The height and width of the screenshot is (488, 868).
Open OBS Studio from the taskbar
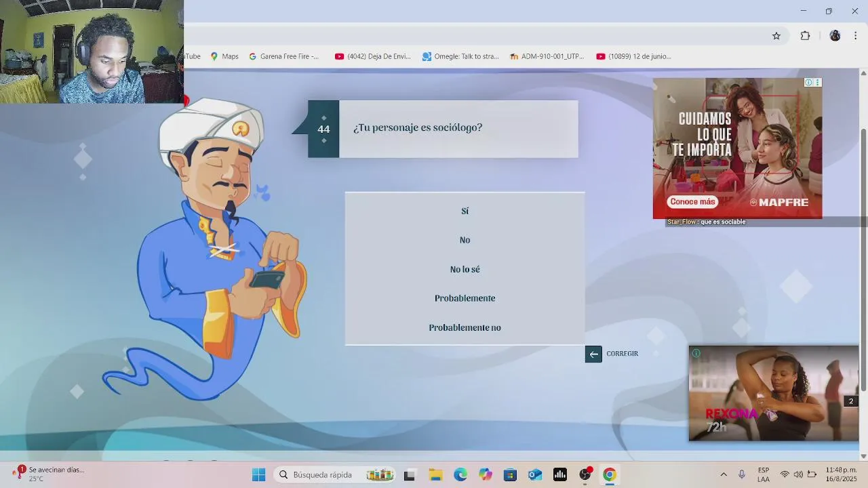(x=585, y=475)
